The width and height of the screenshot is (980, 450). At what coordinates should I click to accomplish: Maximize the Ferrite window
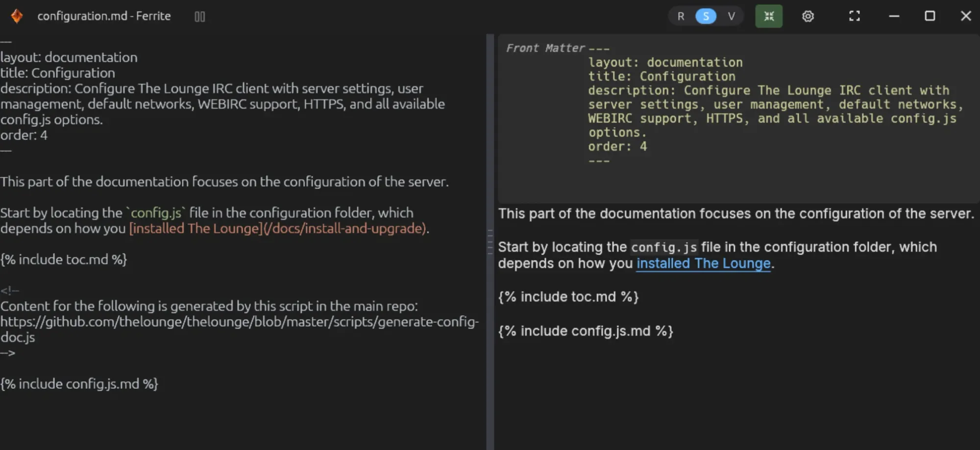pyautogui.click(x=930, y=16)
